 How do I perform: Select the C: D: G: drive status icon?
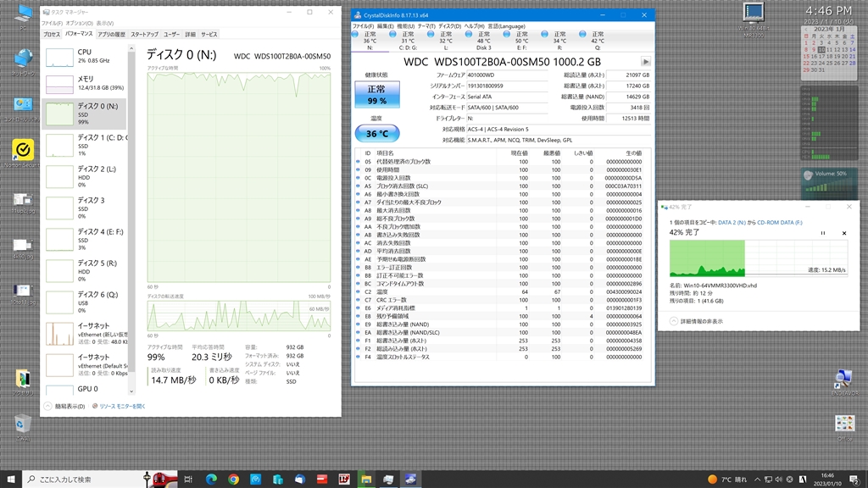coord(392,34)
